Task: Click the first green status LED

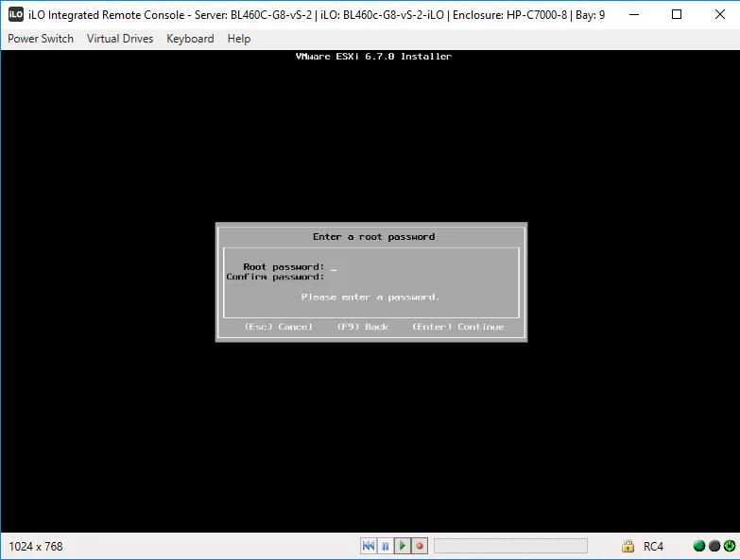Action: click(699, 546)
